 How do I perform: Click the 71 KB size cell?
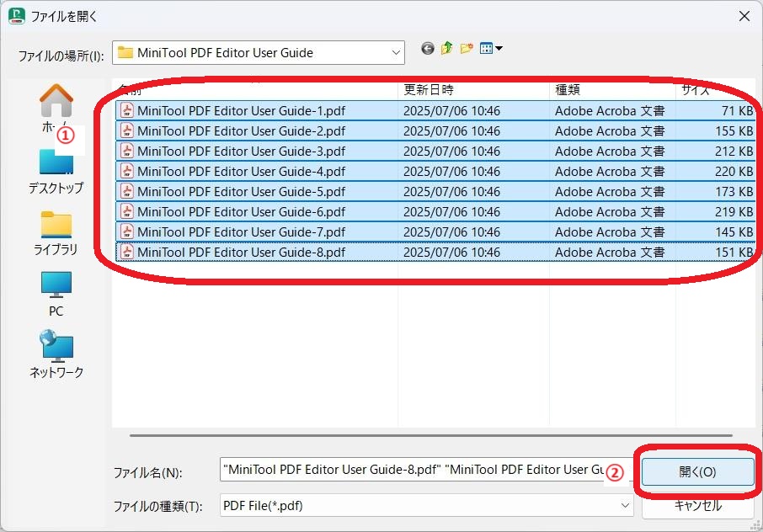coord(737,111)
